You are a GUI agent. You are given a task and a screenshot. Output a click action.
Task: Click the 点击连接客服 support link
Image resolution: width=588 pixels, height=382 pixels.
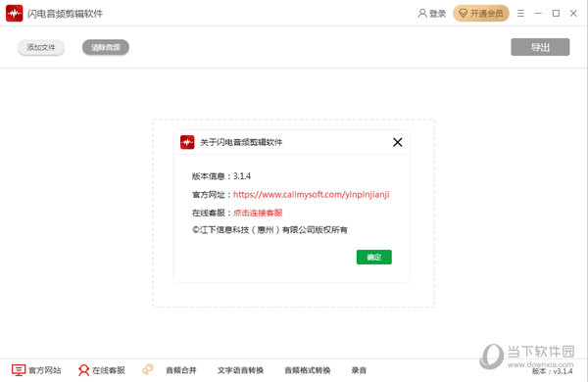(x=258, y=213)
